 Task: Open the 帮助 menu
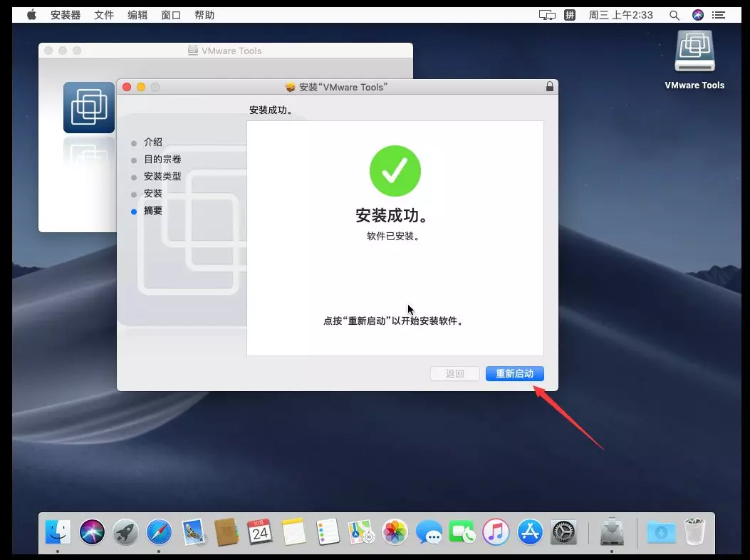[204, 15]
